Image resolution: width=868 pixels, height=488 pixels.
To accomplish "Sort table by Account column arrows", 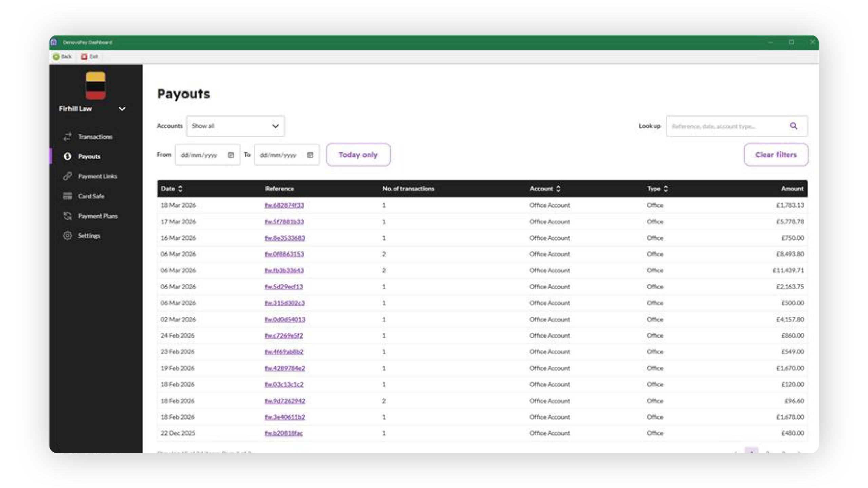I will (x=558, y=189).
